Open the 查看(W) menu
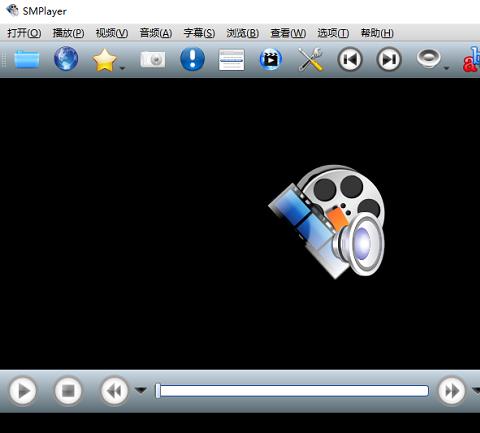The height and width of the screenshot is (433, 480). pyautogui.click(x=288, y=33)
